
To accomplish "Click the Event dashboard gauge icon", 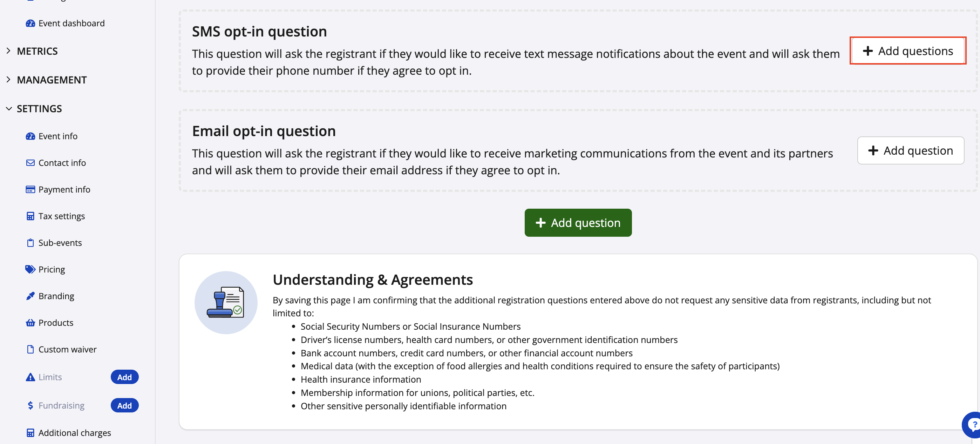I will [x=30, y=23].
